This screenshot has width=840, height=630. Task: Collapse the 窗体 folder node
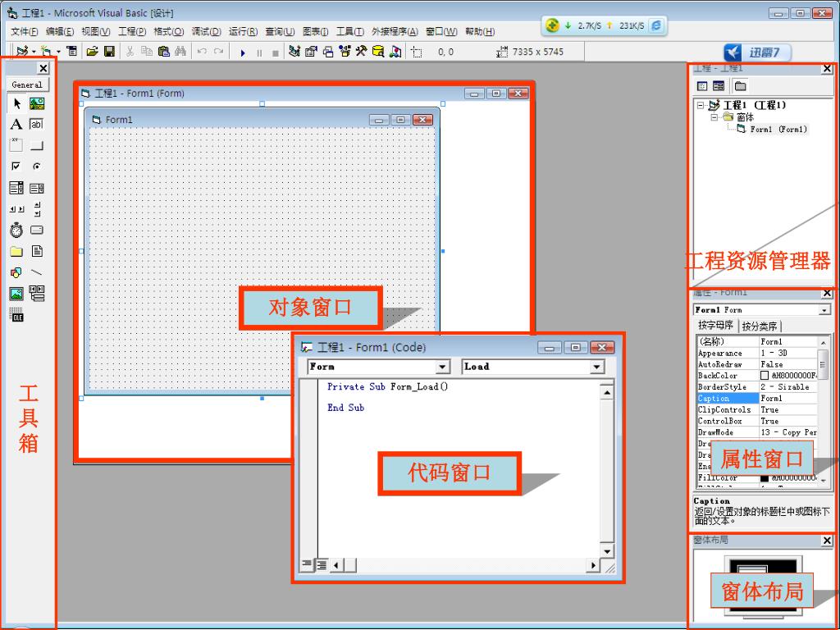click(714, 117)
